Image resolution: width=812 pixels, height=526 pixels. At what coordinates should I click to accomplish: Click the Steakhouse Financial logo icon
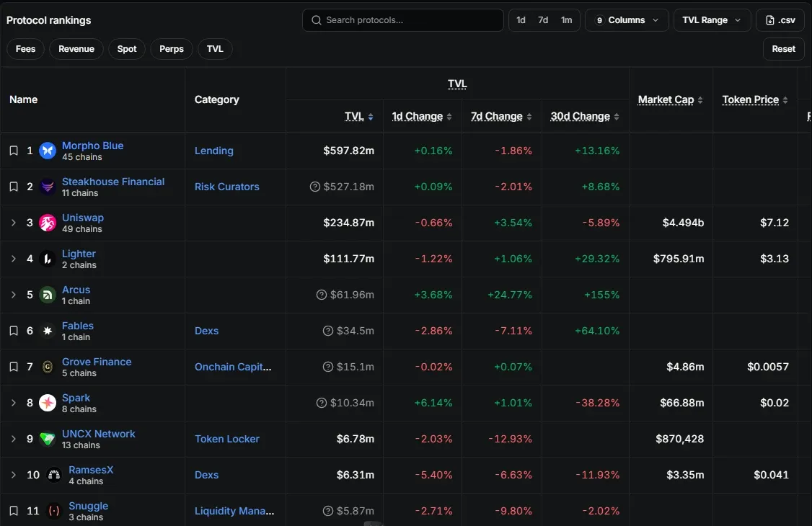[x=48, y=187]
